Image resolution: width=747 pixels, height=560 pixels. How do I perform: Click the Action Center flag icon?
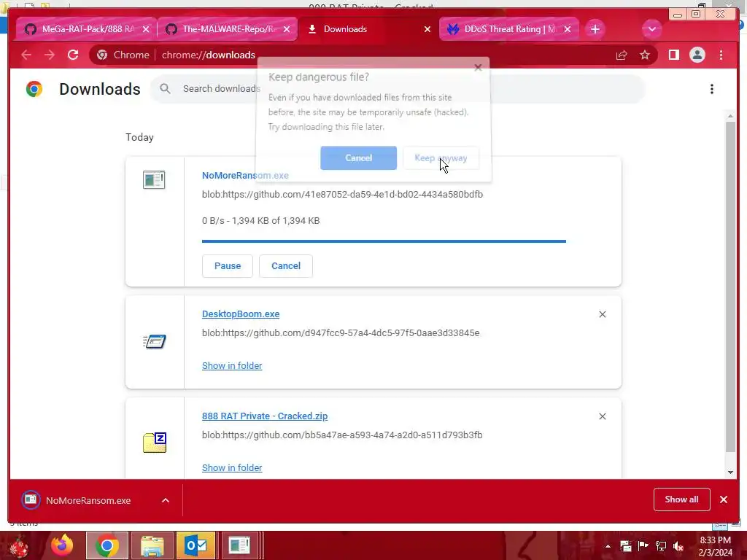point(643,545)
